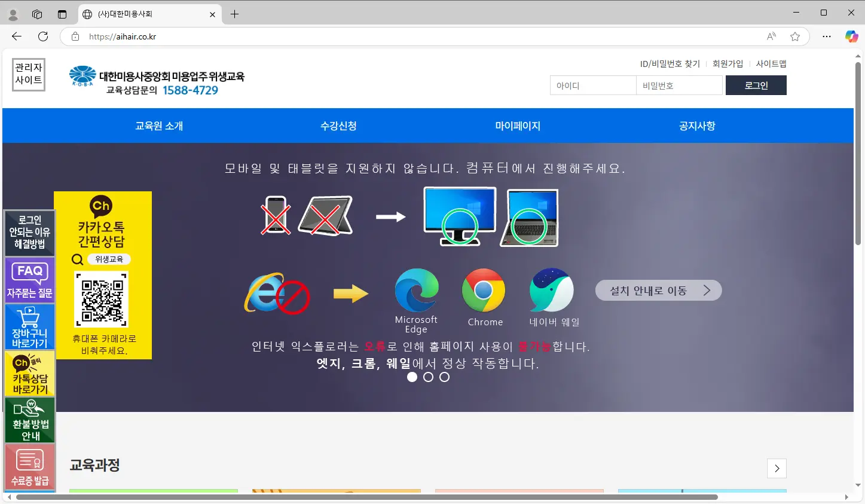Screen dimensions: 865x504
Task: Reload the page with the refresh icon
Action: point(42,36)
